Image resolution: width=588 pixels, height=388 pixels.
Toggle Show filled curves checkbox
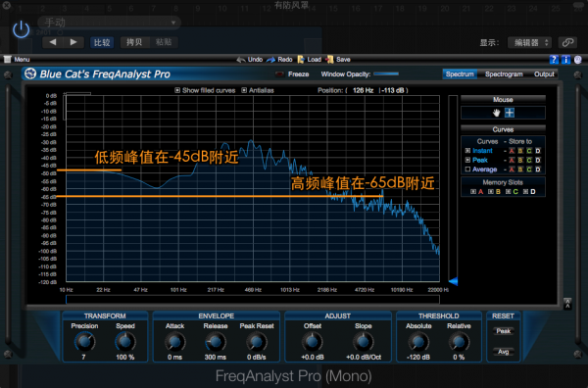[177, 90]
